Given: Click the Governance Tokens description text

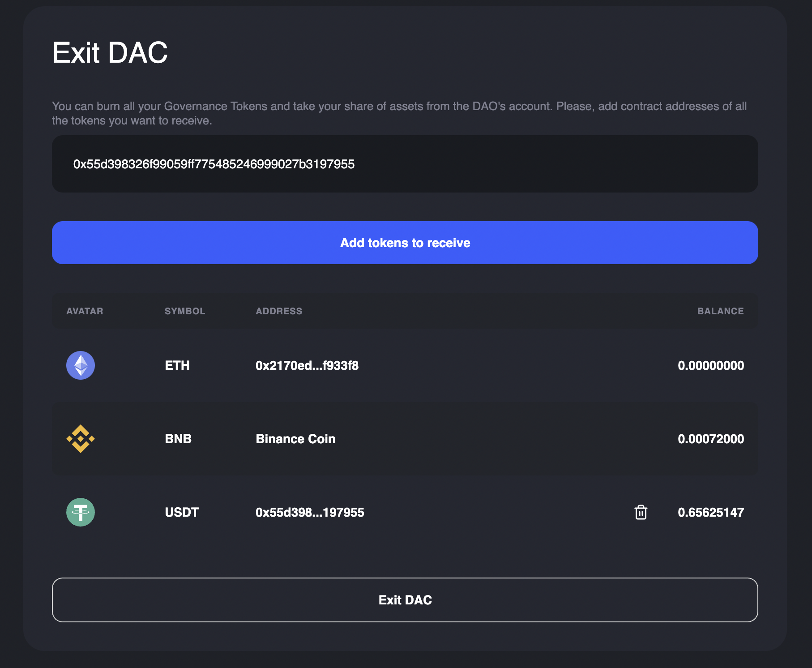Looking at the screenshot, I should 399,113.
